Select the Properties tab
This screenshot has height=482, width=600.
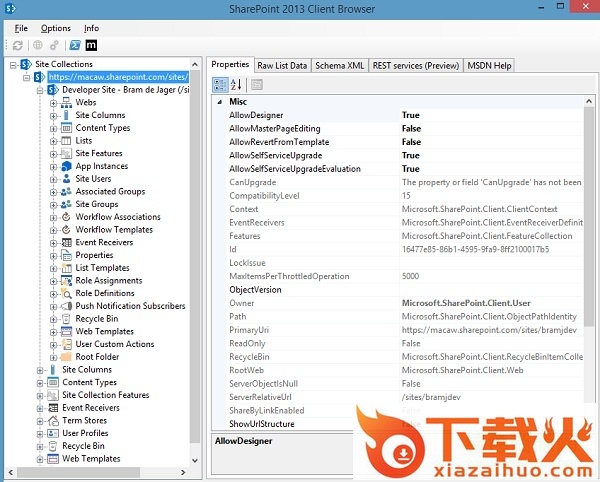click(x=230, y=64)
